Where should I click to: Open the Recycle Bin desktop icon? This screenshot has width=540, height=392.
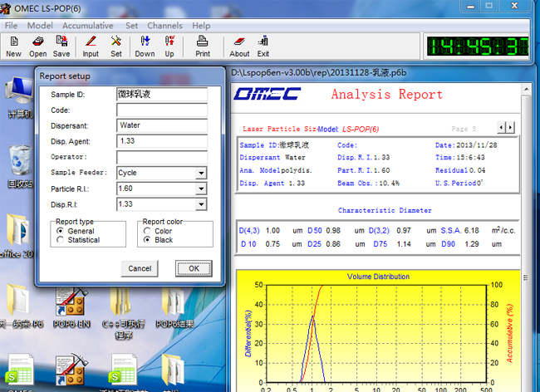point(20,167)
